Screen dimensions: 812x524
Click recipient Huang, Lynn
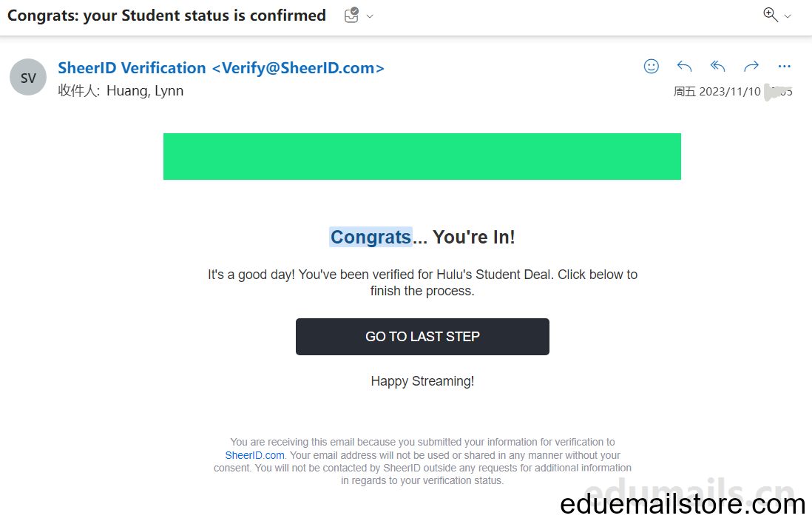tap(145, 91)
